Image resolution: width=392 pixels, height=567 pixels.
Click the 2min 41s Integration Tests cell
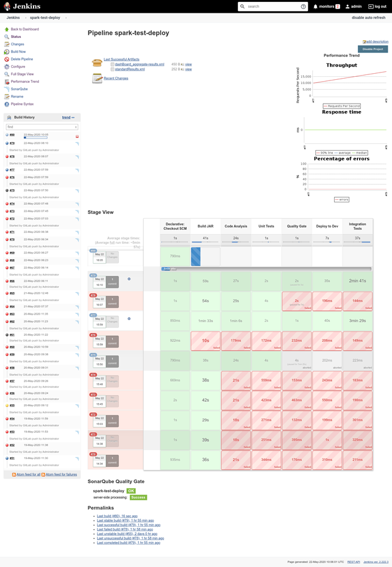[357, 281]
